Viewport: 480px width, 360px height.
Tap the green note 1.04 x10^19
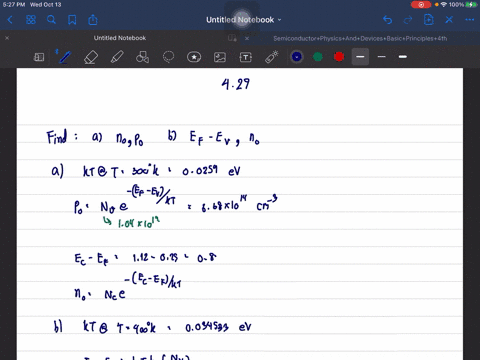point(139,222)
